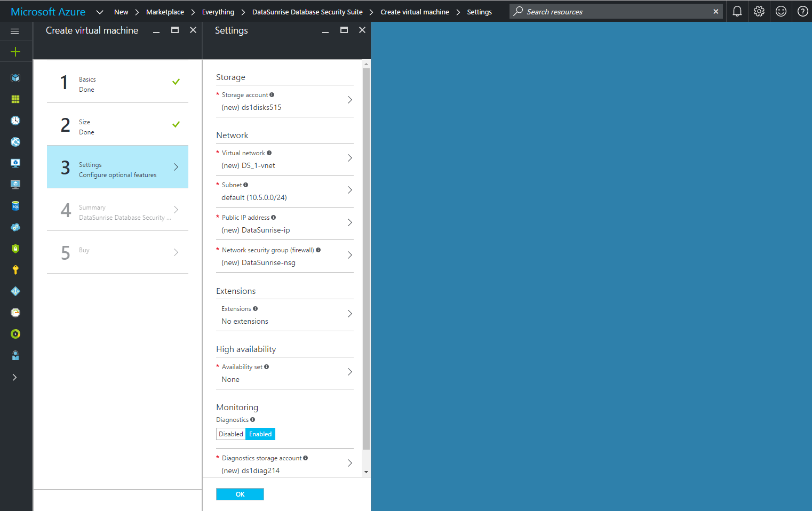Click the OK button
812x511 pixels.
pos(240,494)
